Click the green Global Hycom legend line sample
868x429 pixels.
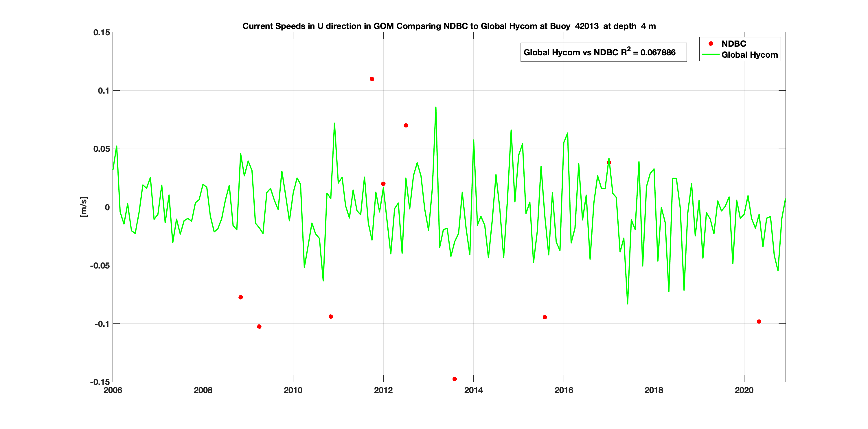coord(710,55)
